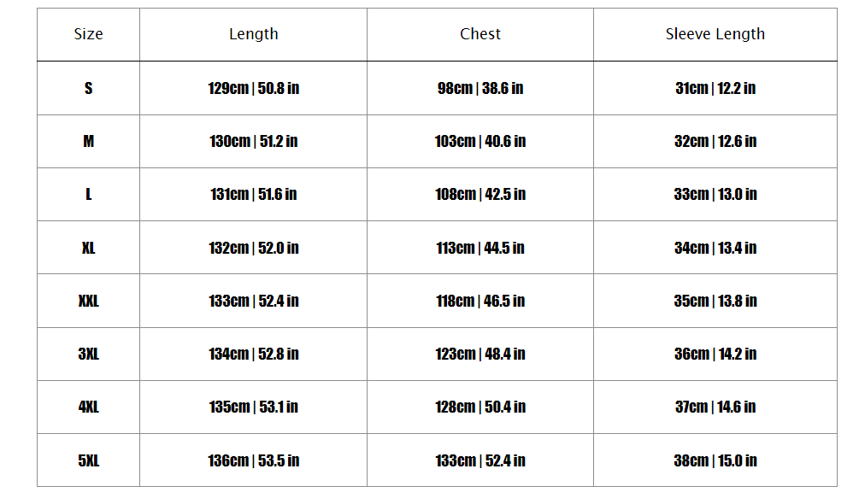Click the Sleeve Length column header
The height and width of the screenshot is (504, 859).
click(715, 34)
